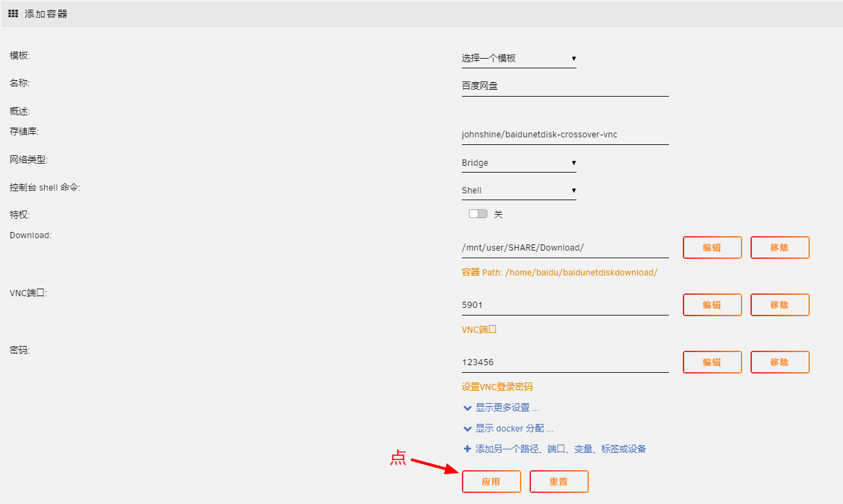This screenshot has height=504, width=843.
Task: Click the 模板: label
Action: (20, 55)
